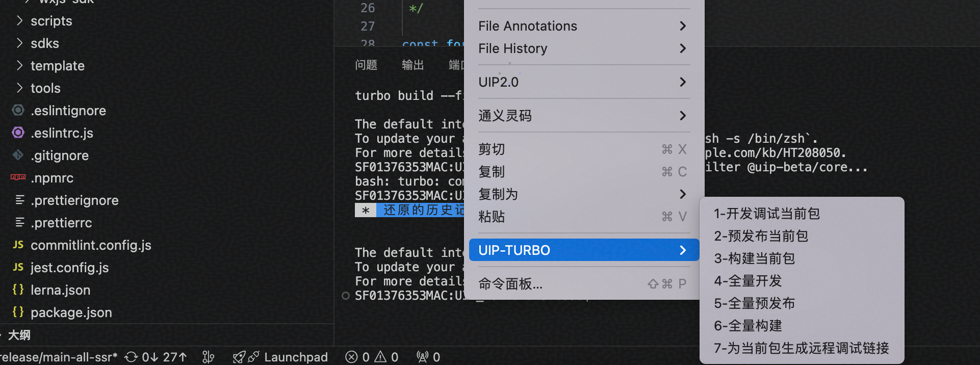980x365 pixels.
Task: Expand the tools folder chevron
Action: (x=19, y=88)
